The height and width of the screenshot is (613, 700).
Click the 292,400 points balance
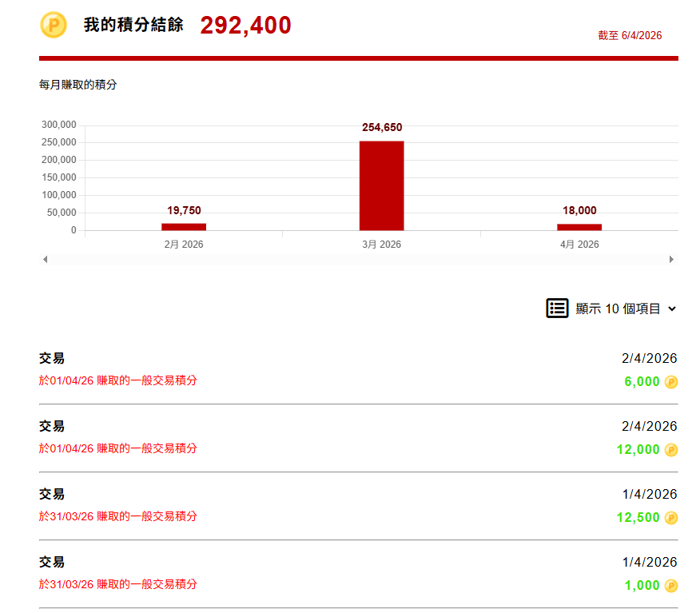(245, 26)
